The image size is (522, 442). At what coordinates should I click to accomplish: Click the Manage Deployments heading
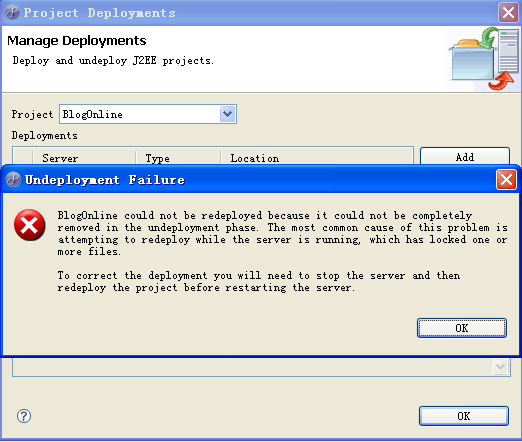tap(77, 41)
